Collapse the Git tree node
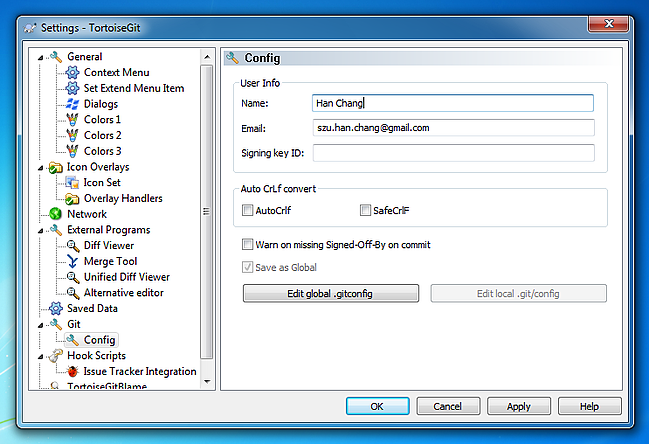 click(41, 325)
